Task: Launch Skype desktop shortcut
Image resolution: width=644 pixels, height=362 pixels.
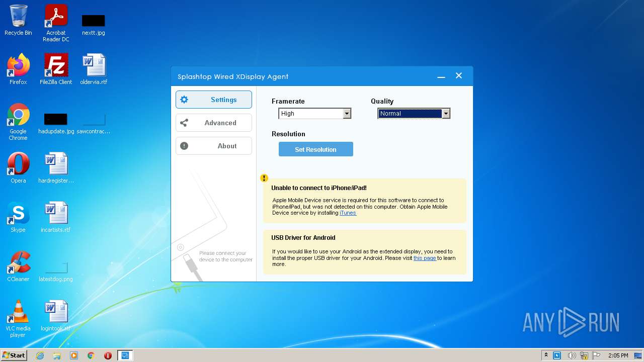Action: pos(18,217)
